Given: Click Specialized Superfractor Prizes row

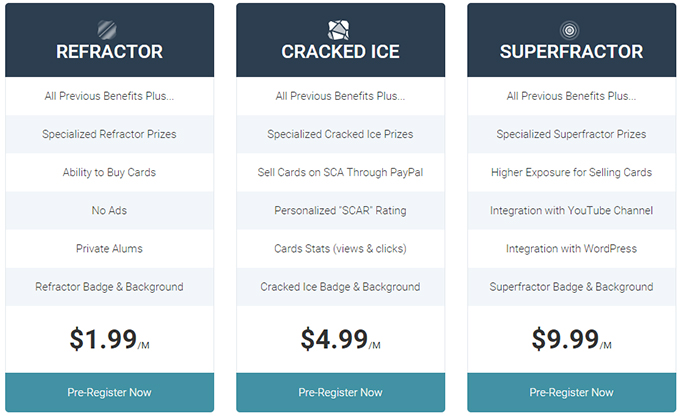Looking at the screenshot, I should click(572, 134).
